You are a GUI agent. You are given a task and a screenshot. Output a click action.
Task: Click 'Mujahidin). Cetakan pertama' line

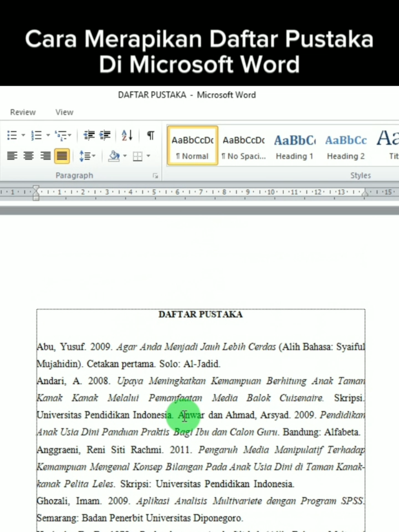(x=129, y=364)
